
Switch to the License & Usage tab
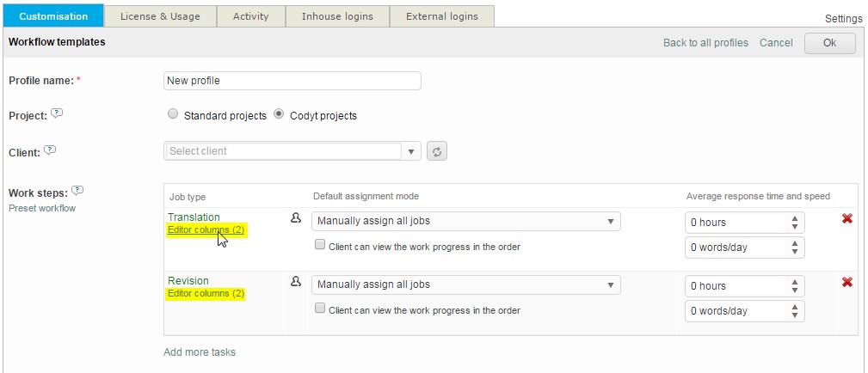[x=160, y=16]
